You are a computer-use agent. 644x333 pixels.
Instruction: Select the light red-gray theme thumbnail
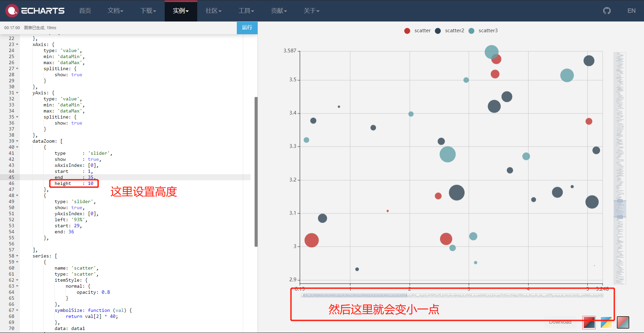click(623, 323)
